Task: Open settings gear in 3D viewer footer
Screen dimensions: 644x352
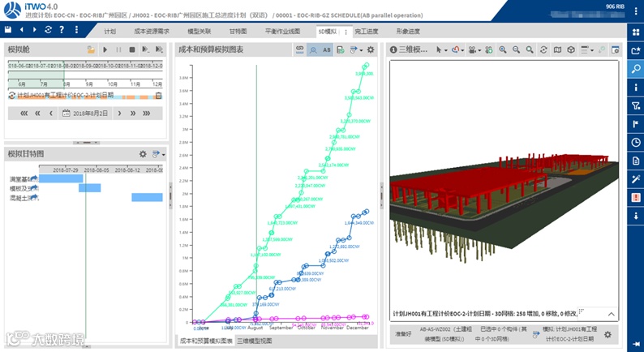Action: coord(608,334)
